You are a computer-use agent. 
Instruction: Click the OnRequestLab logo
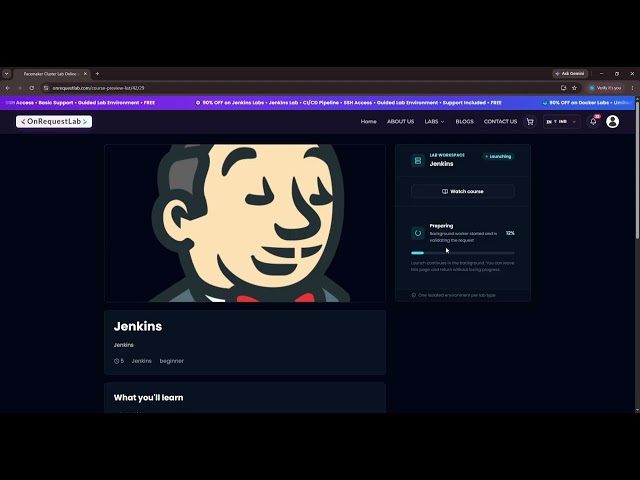54,122
